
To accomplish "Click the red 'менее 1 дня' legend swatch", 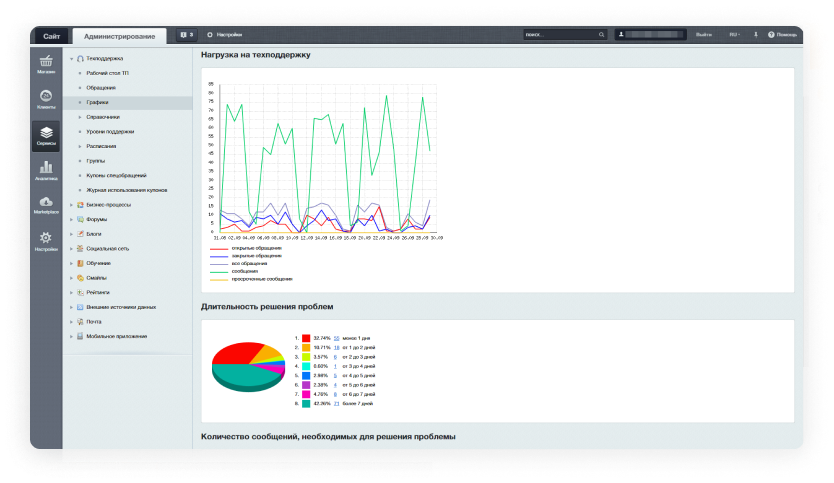I will click(306, 339).
